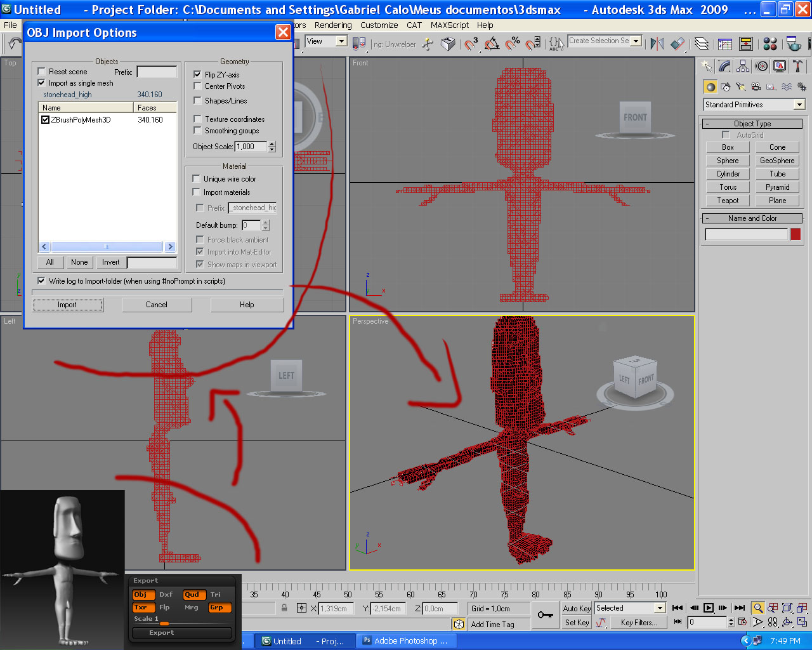Open the Material Editor icon
This screenshot has width=812, height=650.
click(770, 43)
